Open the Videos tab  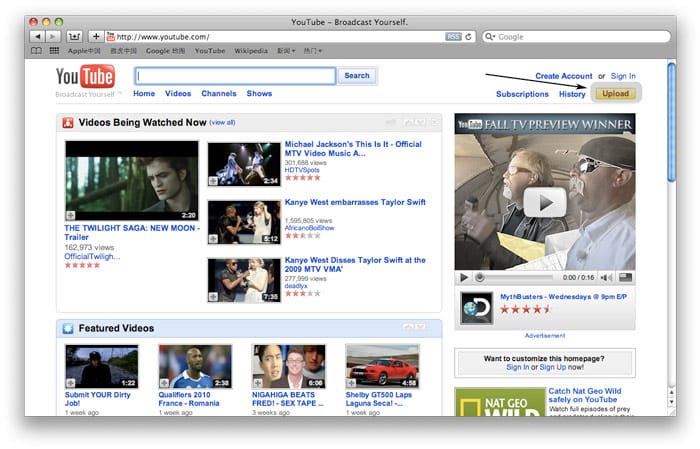(178, 93)
